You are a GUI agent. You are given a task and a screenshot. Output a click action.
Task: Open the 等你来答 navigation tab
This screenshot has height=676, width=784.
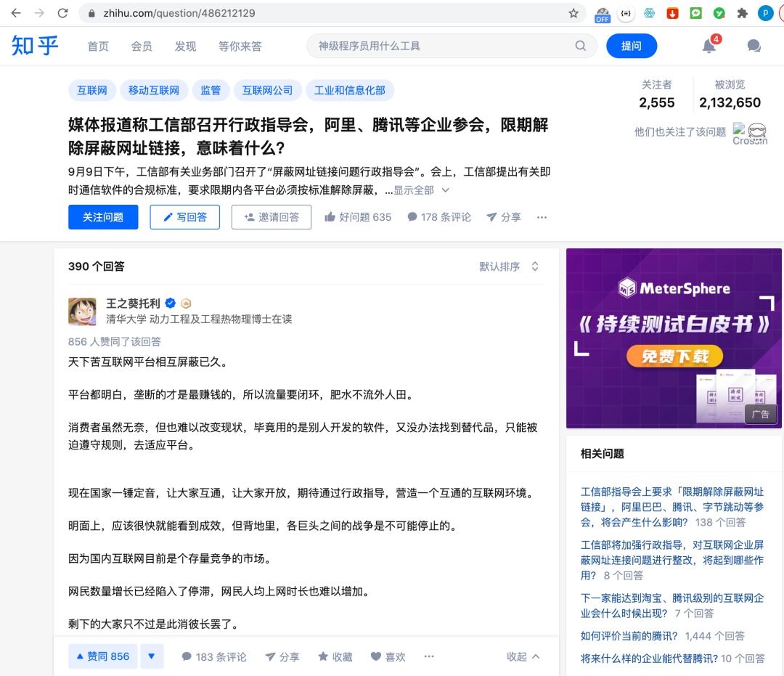pos(240,46)
